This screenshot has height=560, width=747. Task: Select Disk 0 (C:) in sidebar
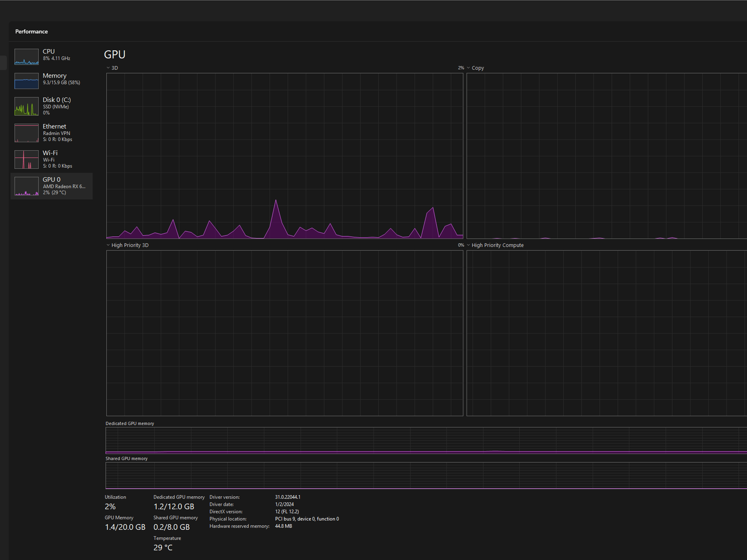pos(51,106)
